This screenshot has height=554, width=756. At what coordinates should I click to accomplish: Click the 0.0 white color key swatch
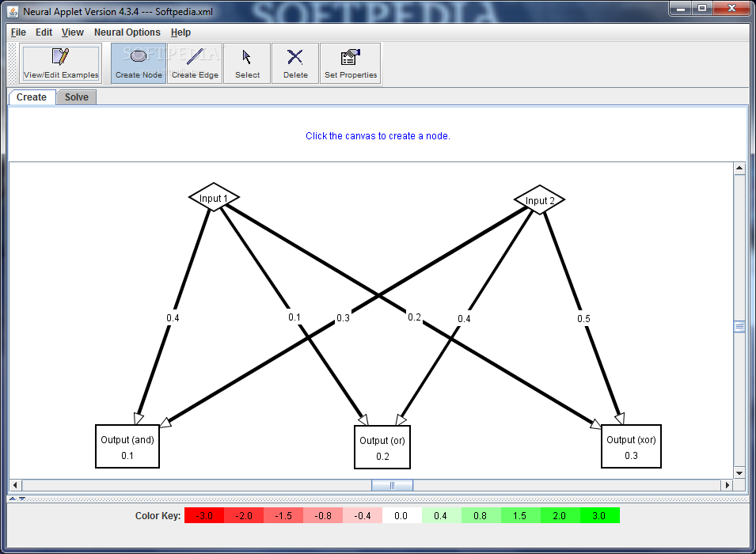pyautogui.click(x=402, y=515)
